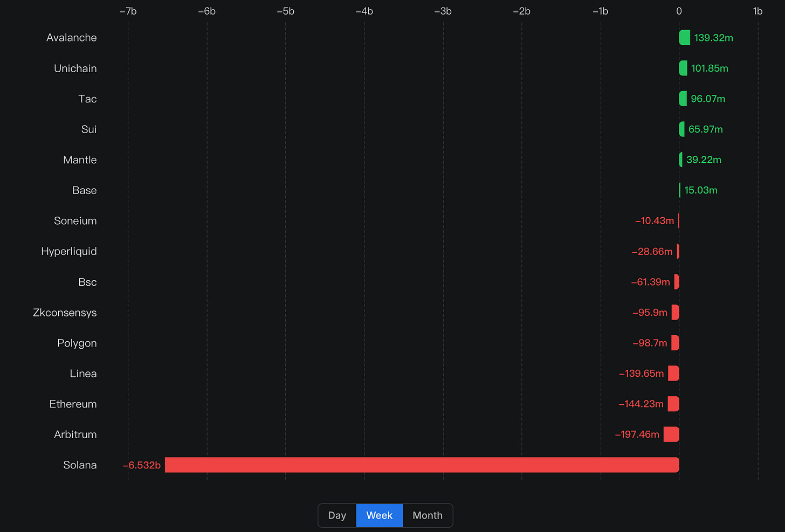Click the Arbitrum chain label
The image size is (785, 532).
(x=75, y=434)
